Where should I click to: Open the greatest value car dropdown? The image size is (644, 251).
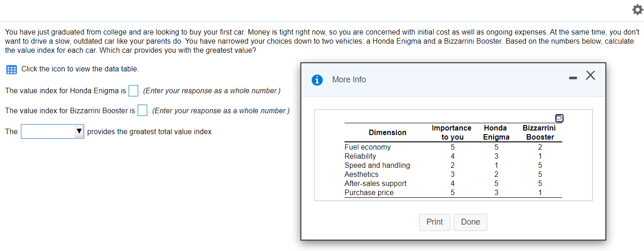(x=52, y=132)
